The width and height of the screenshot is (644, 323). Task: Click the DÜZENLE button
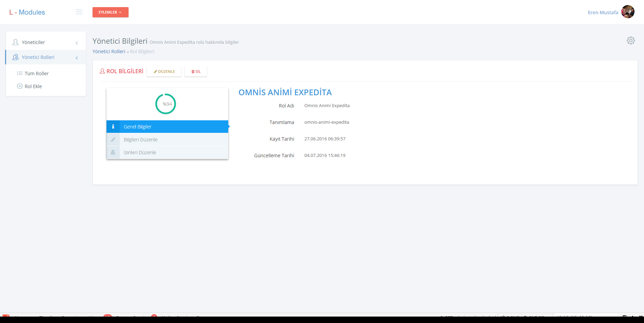pyautogui.click(x=164, y=72)
